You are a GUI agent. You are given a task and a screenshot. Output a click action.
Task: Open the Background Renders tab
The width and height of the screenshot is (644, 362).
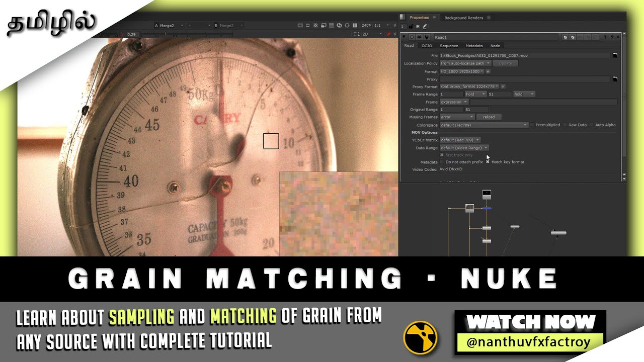(463, 18)
